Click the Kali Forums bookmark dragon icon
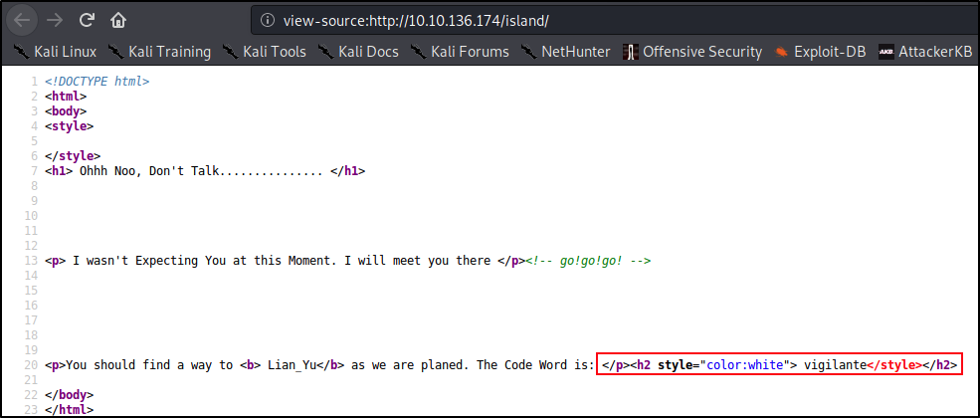 click(419, 52)
